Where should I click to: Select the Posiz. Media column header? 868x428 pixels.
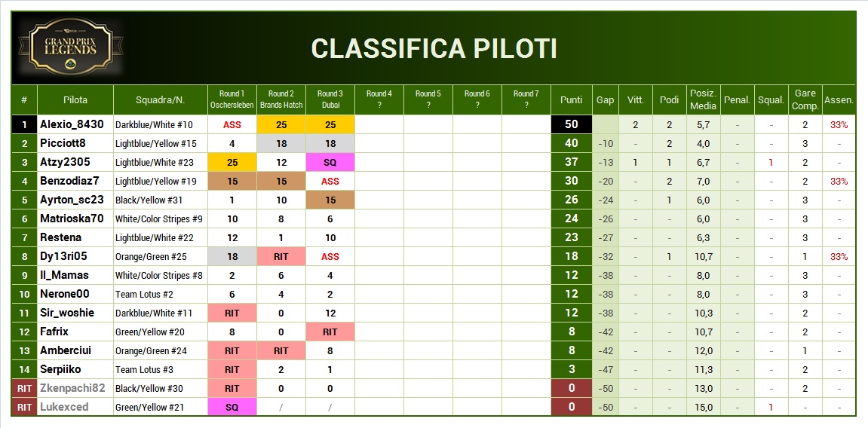click(x=703, y=100)
